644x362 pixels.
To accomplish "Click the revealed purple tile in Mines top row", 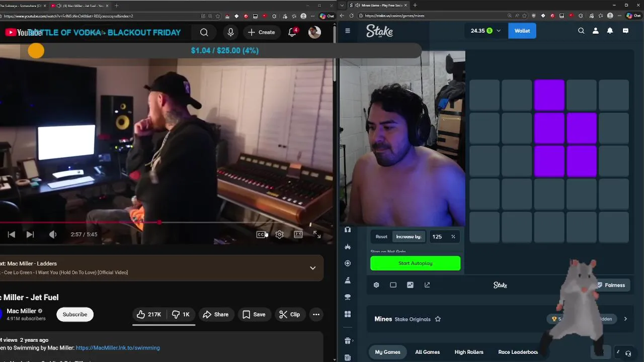I will tap(549, 95).
